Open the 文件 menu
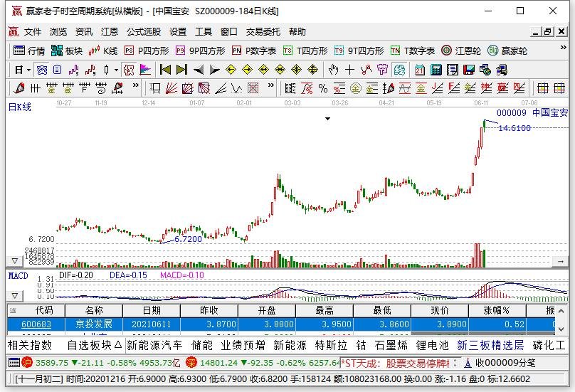The width and height of the screenshot is (575, 392). click(x=33, y=32)
